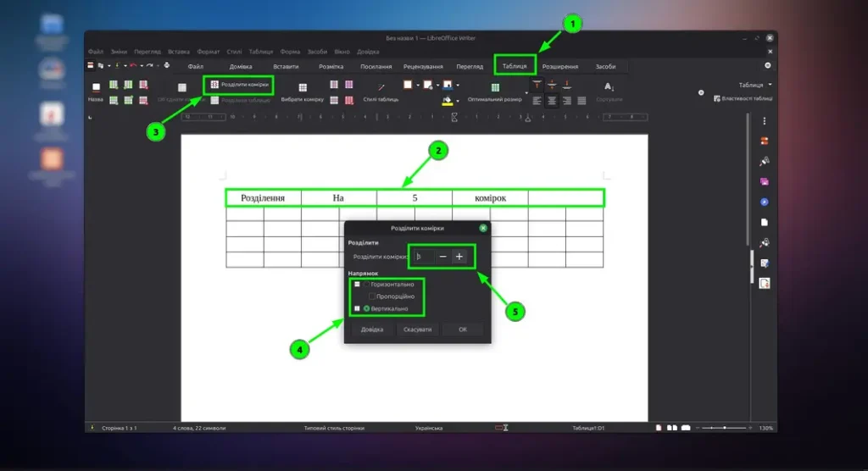This screenshot has height=471, width=868.
Task: Open the sidebar settings kebab menu
Action: click(x=765, y=121)
